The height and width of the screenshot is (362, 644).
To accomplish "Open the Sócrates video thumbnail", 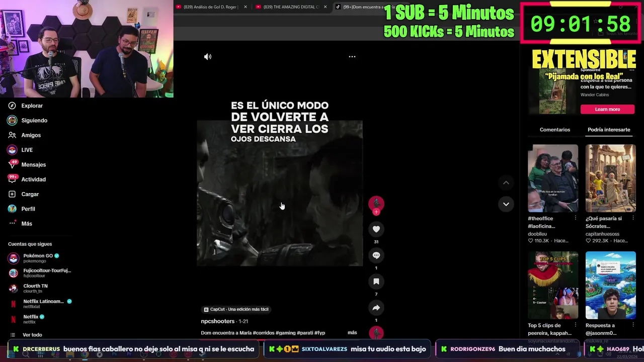I will [611, 178].
